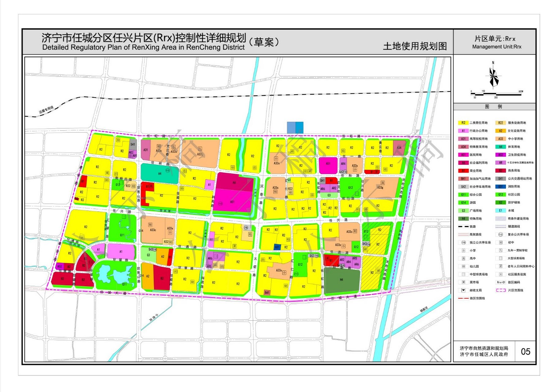The image size is (558, 392).
Task: Click the A1 administrative office legend swatch
Action: pyautogui.click(x=463, y=131)
